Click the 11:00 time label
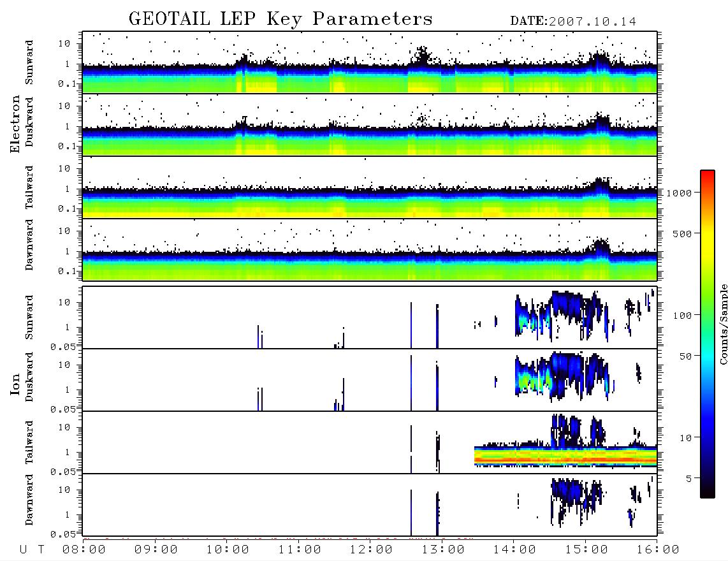The width and height of the screenshot is (728, 561). tap(300, 550)
